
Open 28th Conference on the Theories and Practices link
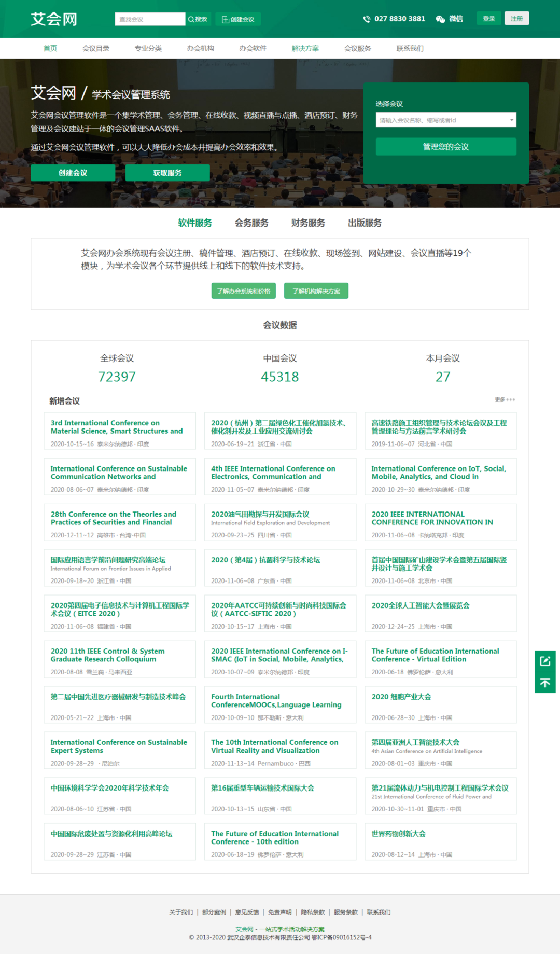click(x=114, y=518)
